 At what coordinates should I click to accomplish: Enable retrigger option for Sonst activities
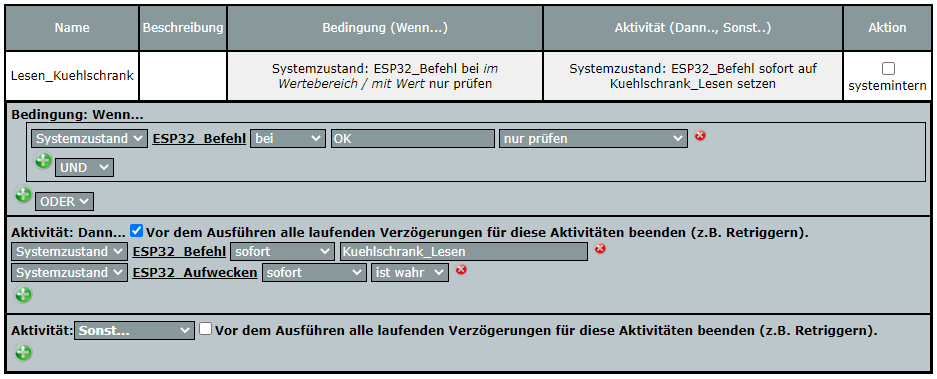click(x=206, y=329)
